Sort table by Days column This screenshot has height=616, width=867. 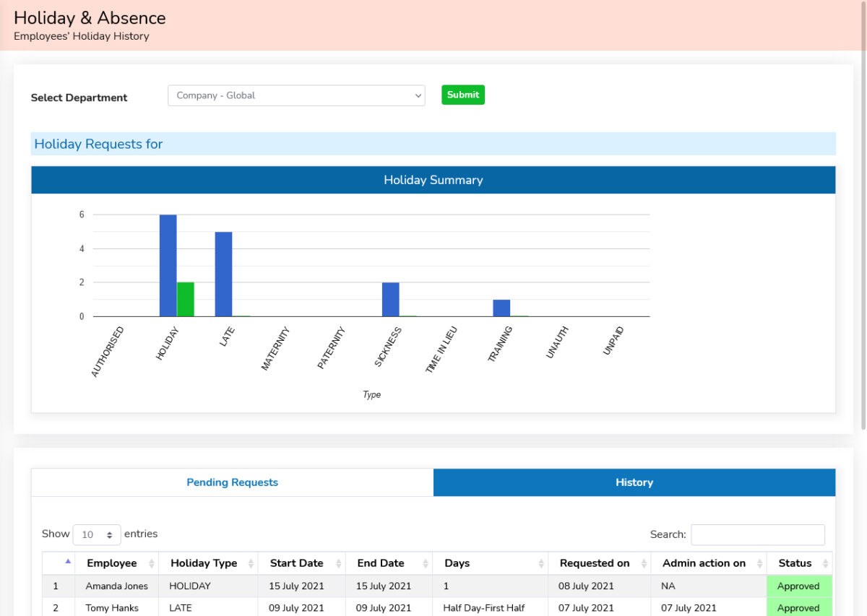pyautogui.click(x=491, y=563)
